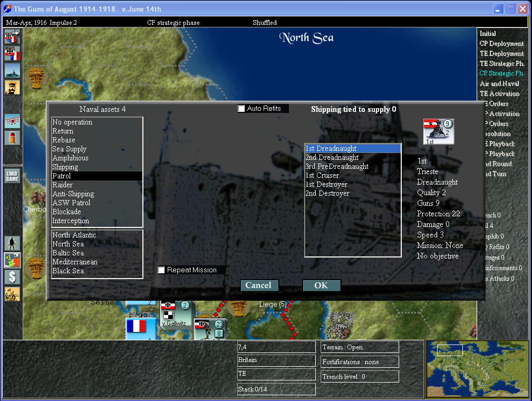This screenshot has height=401, width=532.
Task: Select 2nd Dreadnaught in ship list
Action: click(x=353, y=157)
